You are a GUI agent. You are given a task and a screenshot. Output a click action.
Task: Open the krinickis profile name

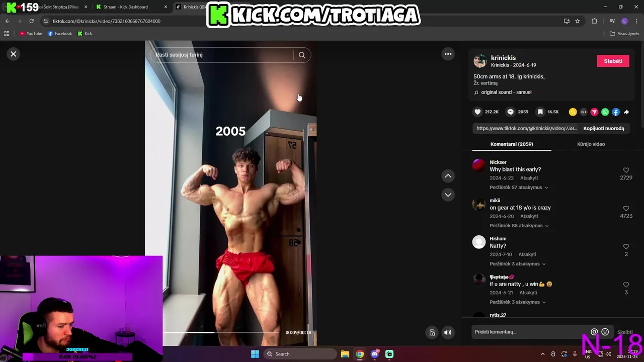pyautogui.click(x=503, y=58)
